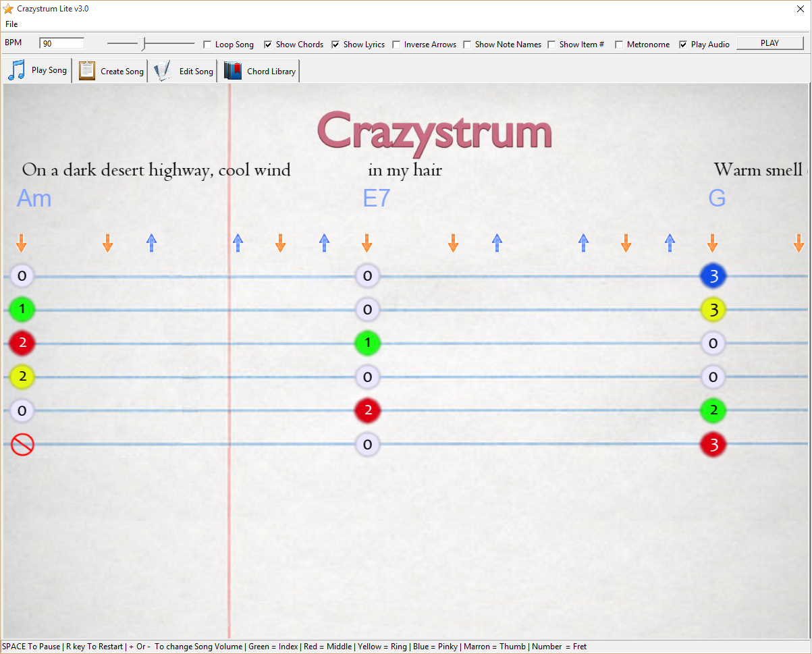The image size is (812, 654).
Task: Click the red fret 2 circle under Am
Action: coord(22,343)
